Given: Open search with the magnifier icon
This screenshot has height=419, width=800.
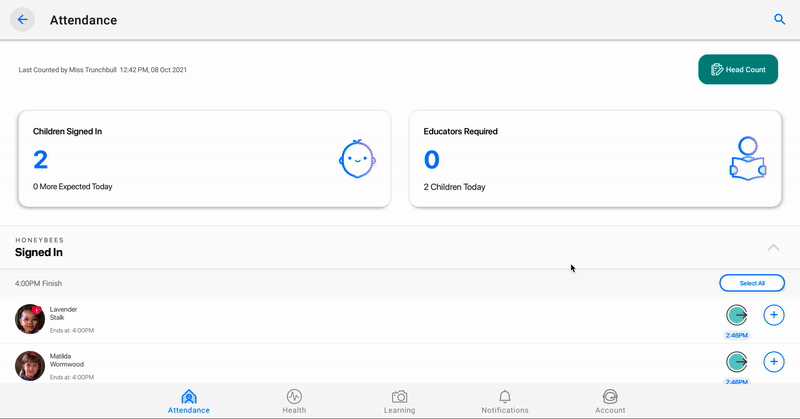Looking at the screenshot, I should coord(779,19).
